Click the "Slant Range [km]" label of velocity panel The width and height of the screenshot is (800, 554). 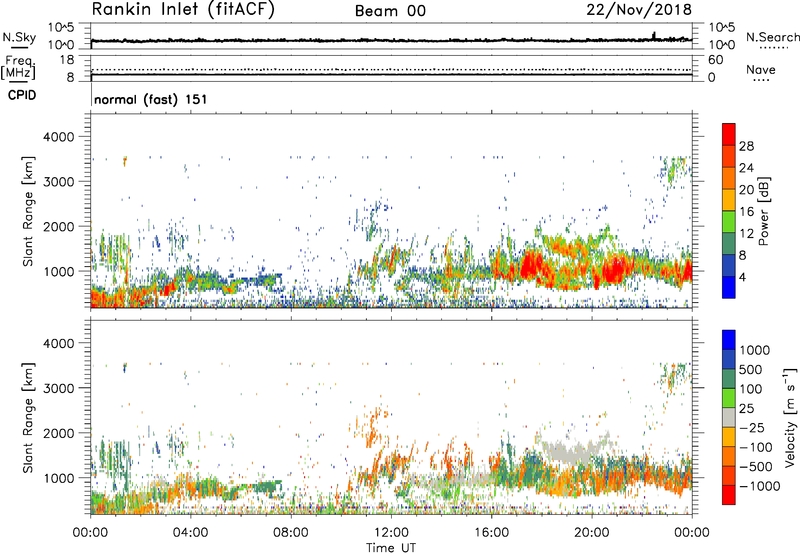28,418
